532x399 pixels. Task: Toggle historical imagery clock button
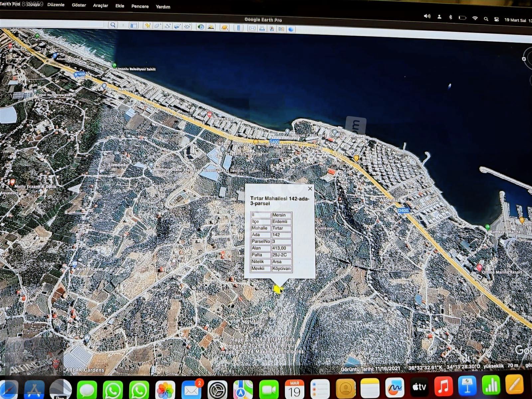[200, 27]
